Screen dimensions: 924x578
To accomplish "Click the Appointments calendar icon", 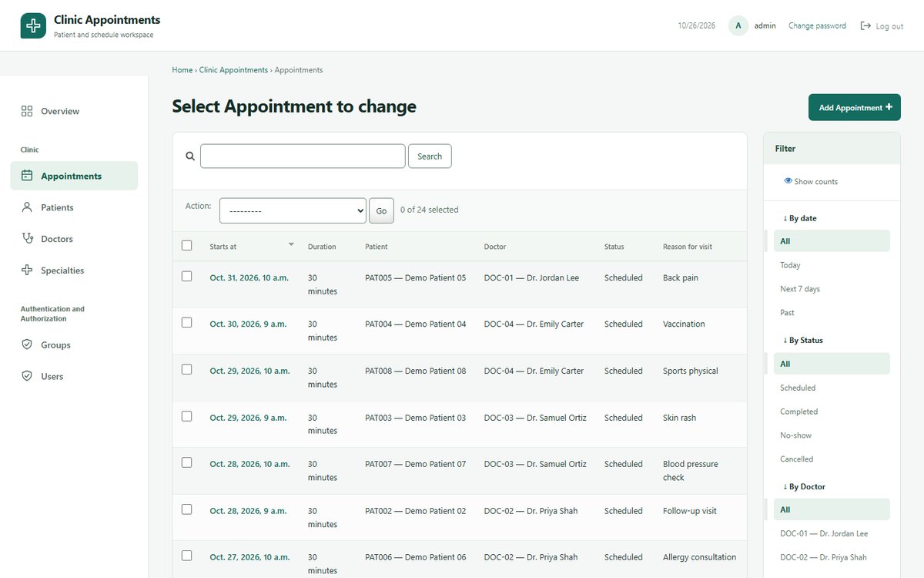I will coord(27,176).
